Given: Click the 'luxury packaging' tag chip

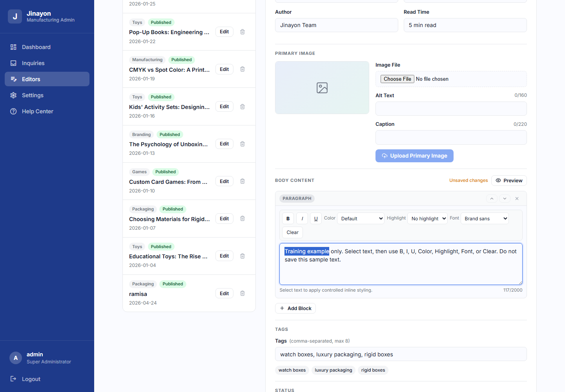Looking at the screenshot, I should coord(334,370).
